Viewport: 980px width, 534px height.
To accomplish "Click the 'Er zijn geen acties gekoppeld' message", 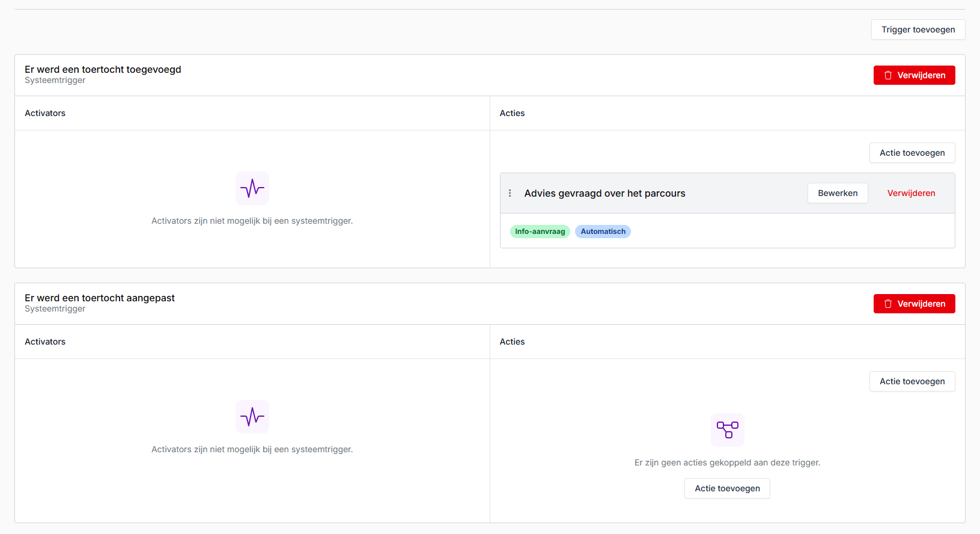I will [727, 462].
